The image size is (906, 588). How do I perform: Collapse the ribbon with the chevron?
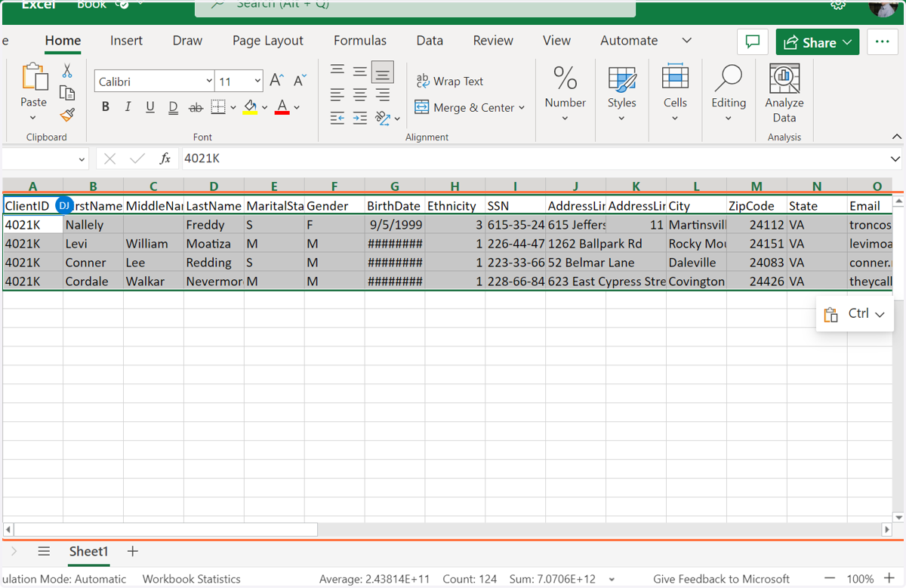pos(897,137)
